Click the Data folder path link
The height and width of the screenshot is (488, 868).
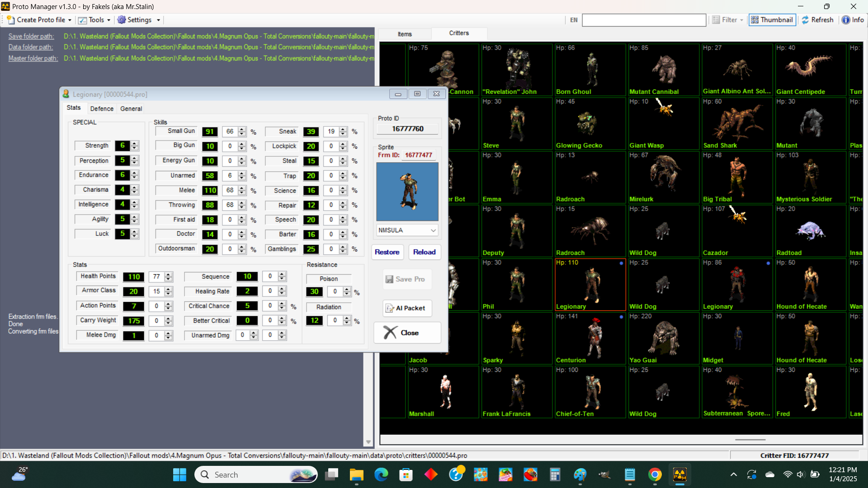[x=31, y=47]
